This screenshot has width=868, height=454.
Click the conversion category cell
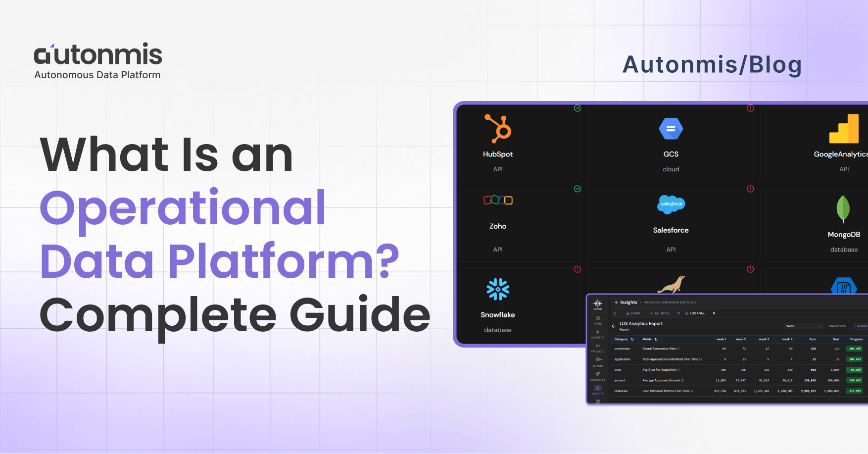[623, 349]
